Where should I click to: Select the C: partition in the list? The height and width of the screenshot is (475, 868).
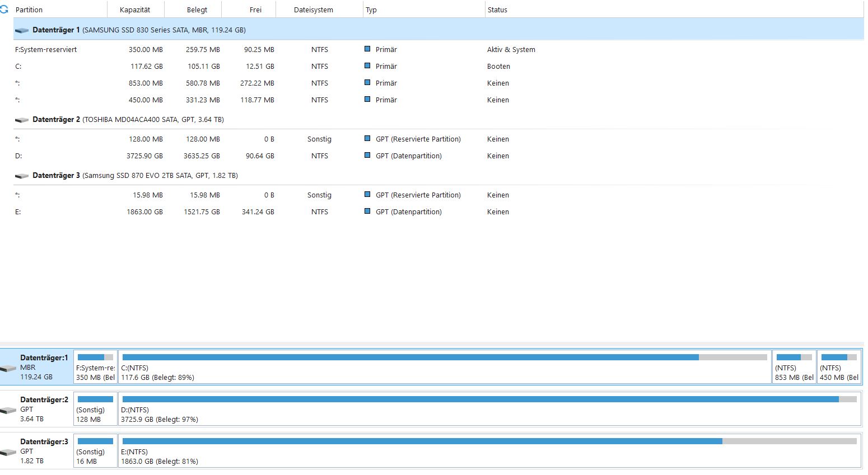click(438, 66)
